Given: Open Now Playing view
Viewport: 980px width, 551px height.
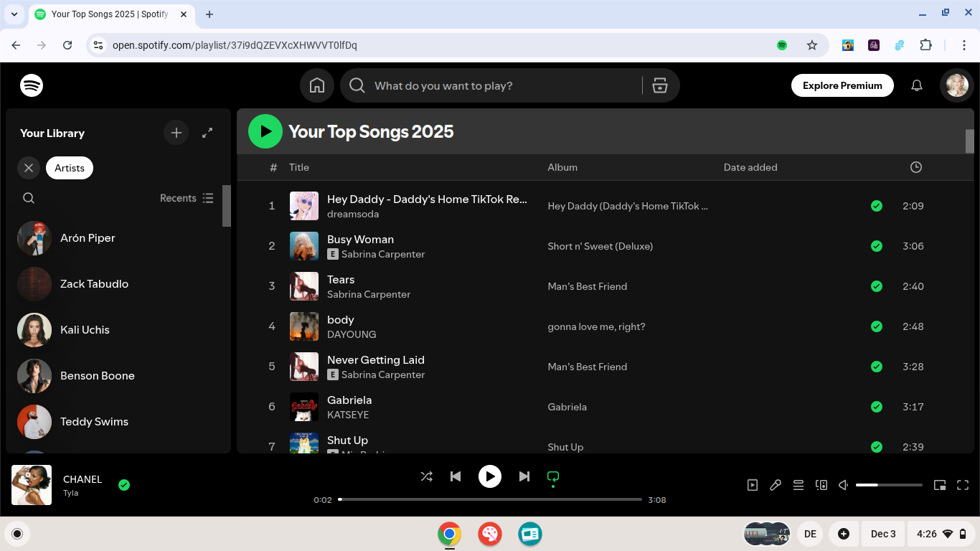Looking at the screenshot, I should (753, 485).
